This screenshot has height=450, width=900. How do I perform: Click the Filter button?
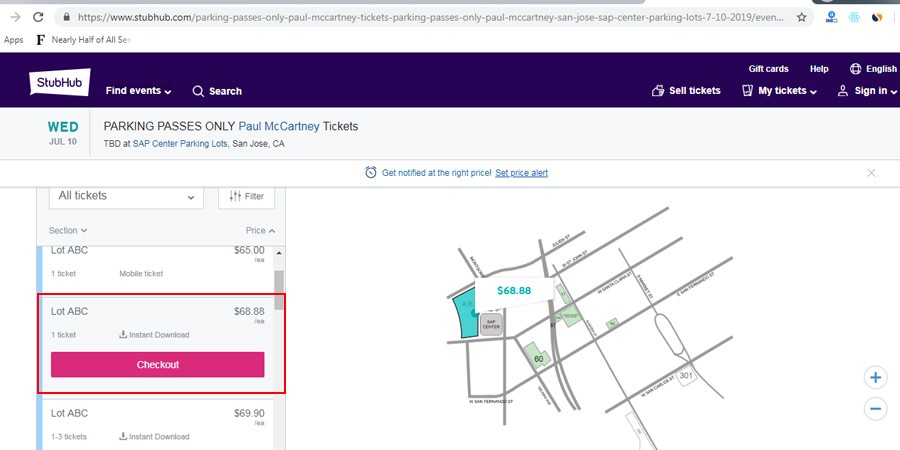pos(247,196)
